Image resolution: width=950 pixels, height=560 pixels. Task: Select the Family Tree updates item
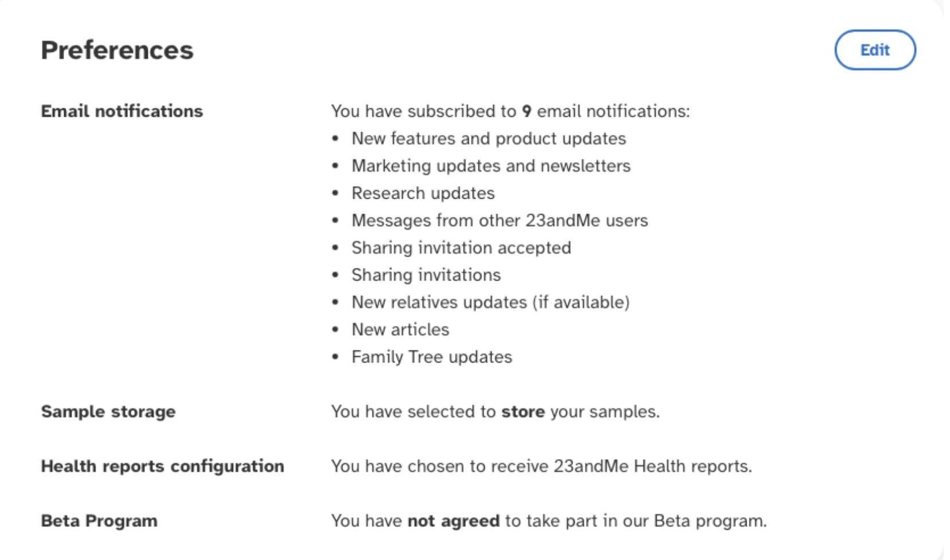click(431, 357)
